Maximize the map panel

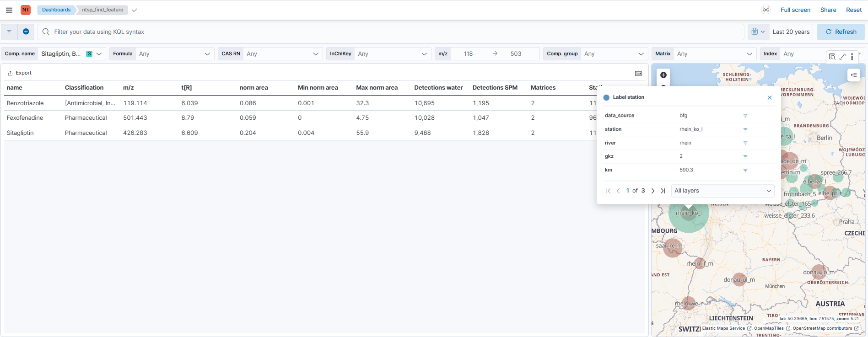tap(842, 57)
